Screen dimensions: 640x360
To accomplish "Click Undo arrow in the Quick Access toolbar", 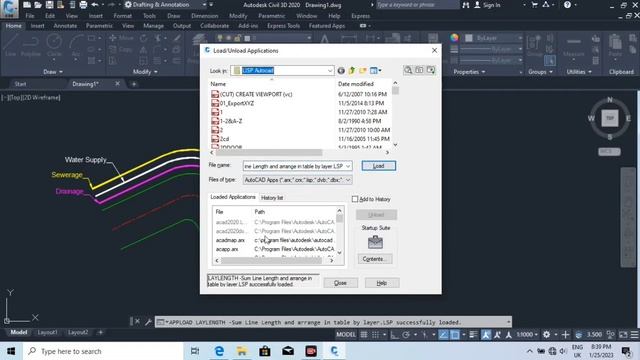I will (95, 5).
